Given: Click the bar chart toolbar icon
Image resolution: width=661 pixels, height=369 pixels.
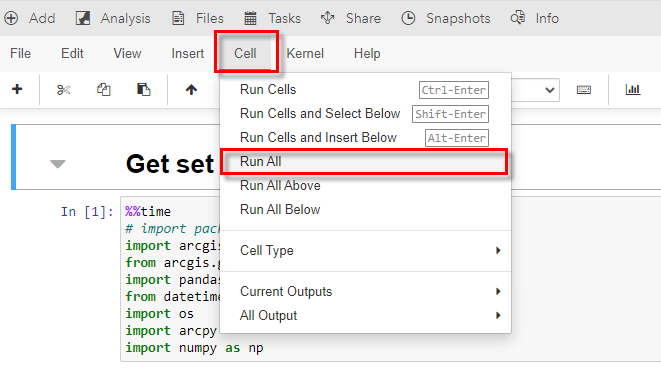Looking at the screenshot, I should pos(632,89).
